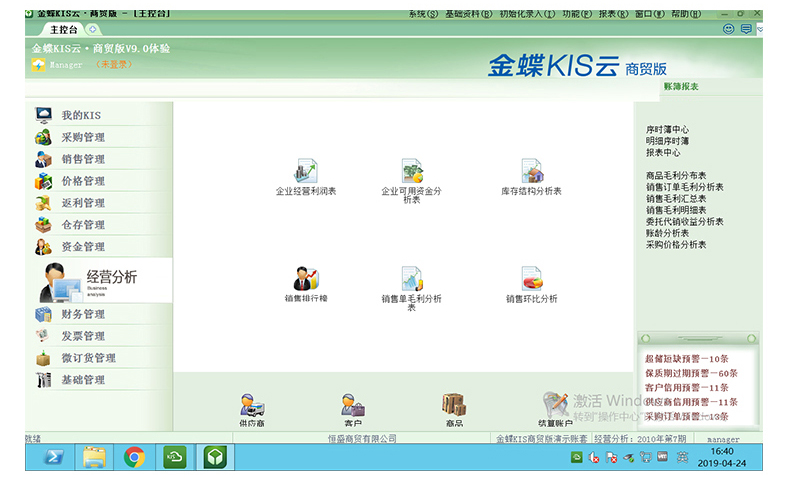Select 微订货管理 module in sidebar
The height and width of the screenshot is (482, 790).
pos(99,358)
